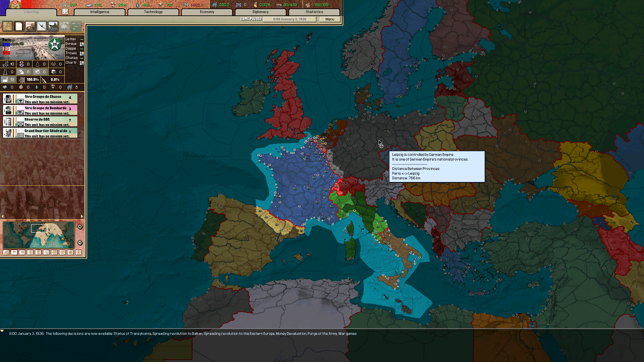Viewport: 644px width, 362px height.
Task: Select 1ère Groupe de Chasse unit
Action: pos(40,99)
